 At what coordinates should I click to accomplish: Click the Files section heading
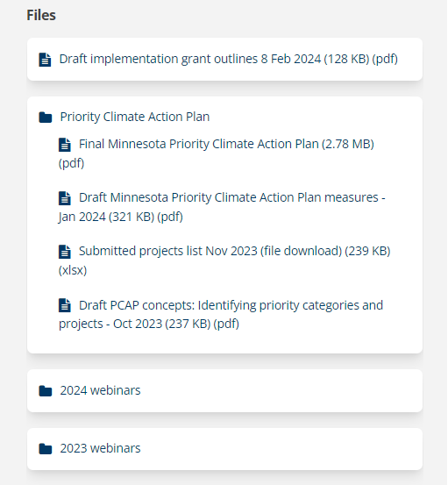pyautogui.click(x=41, y=15)
